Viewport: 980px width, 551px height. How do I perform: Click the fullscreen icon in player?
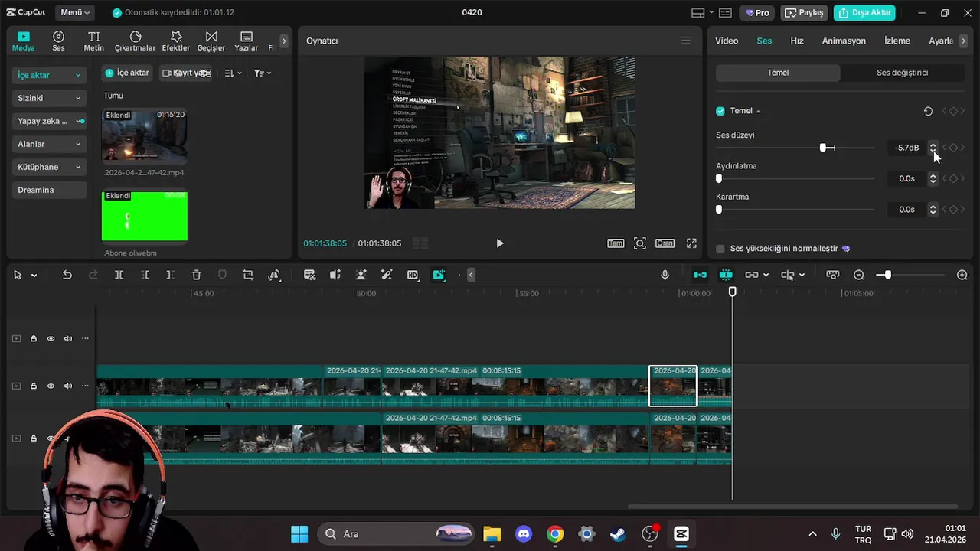691,243
